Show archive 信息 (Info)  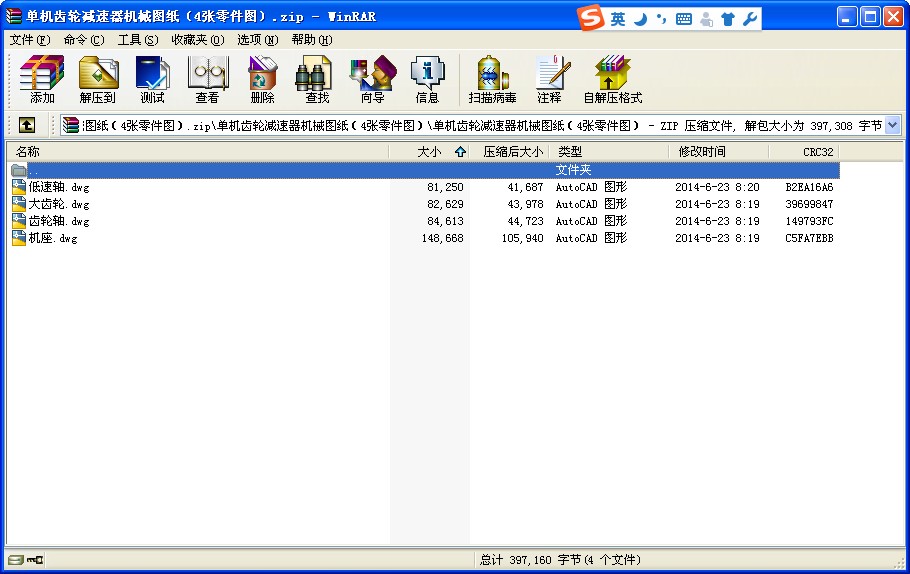coord(427,80)
